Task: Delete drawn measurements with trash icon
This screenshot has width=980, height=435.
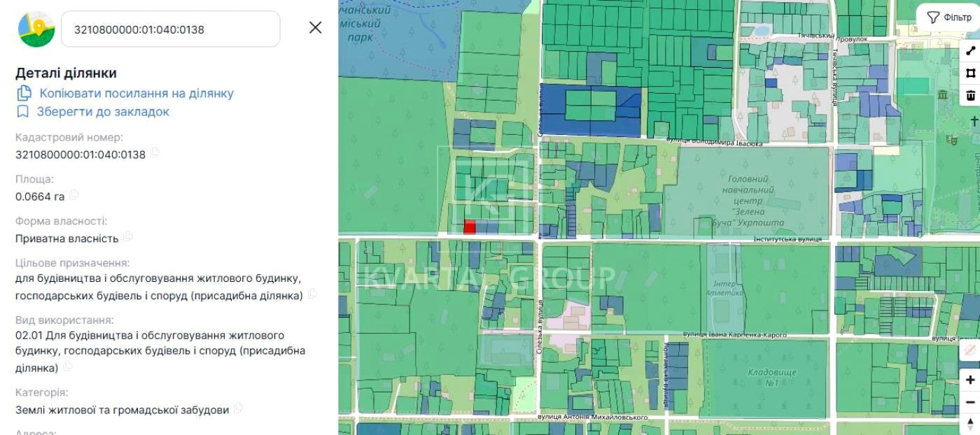Action: coord(970,95)
